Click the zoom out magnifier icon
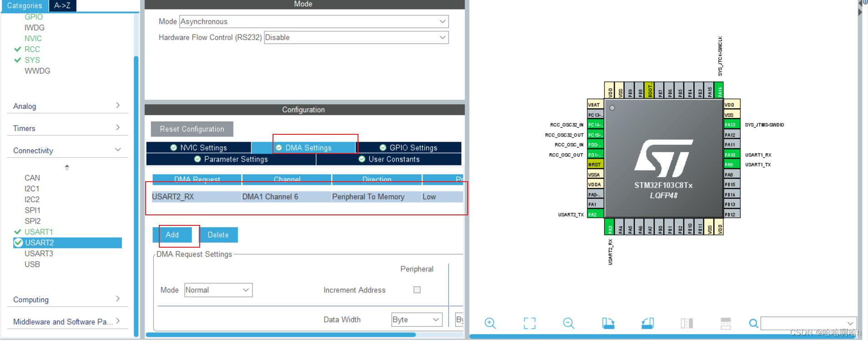Screen dimensions: 868x341 point(568,323)
